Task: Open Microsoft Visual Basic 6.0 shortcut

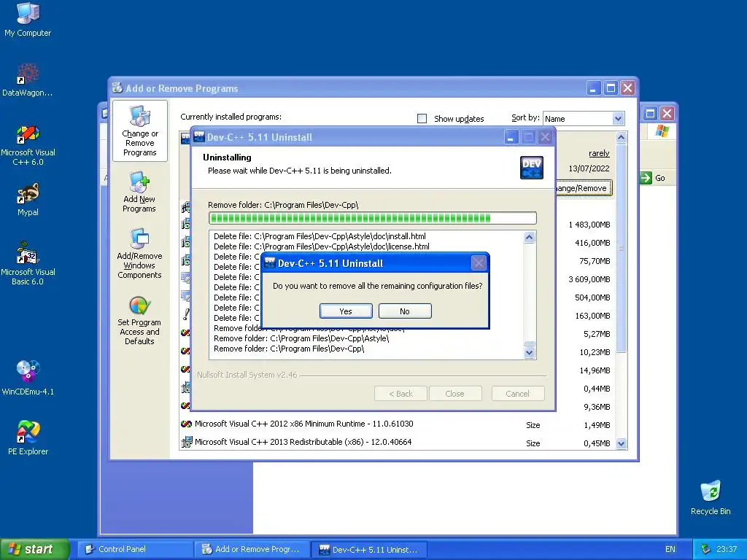Action: (28, 263)
